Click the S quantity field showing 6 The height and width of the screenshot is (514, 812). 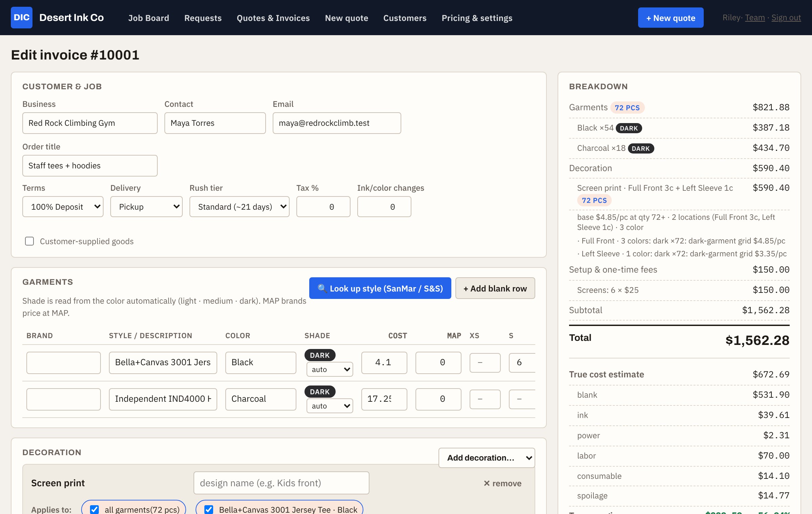[522, 363]
